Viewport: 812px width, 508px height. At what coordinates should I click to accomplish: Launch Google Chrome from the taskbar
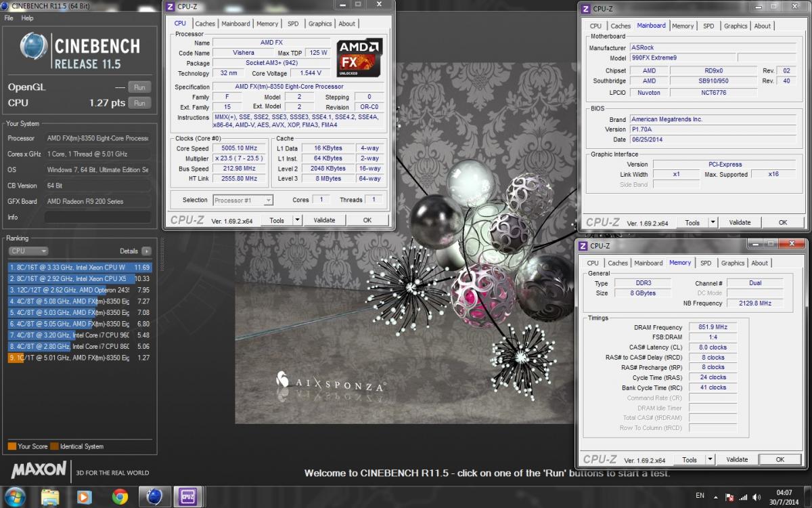coord(120,496)
